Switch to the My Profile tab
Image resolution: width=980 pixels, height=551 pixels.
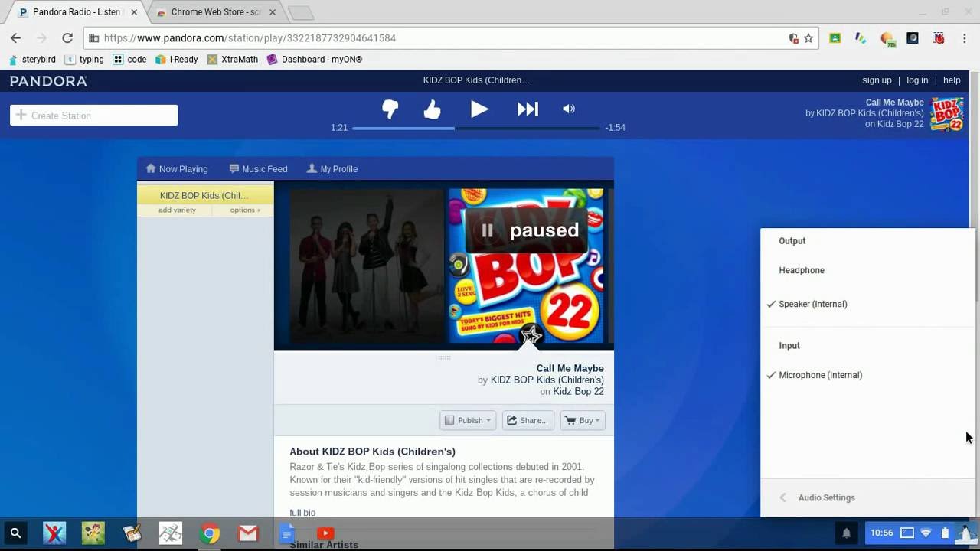(x=332, y=168)
